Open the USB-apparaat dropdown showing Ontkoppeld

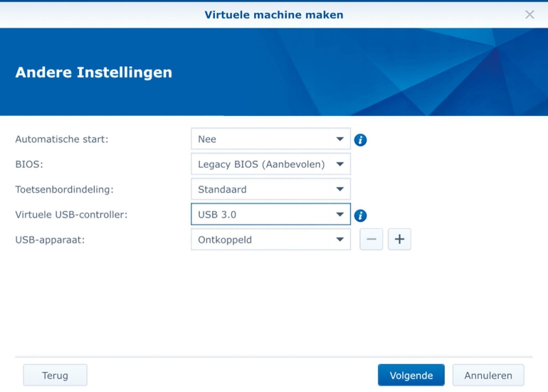tap(270, 240)
